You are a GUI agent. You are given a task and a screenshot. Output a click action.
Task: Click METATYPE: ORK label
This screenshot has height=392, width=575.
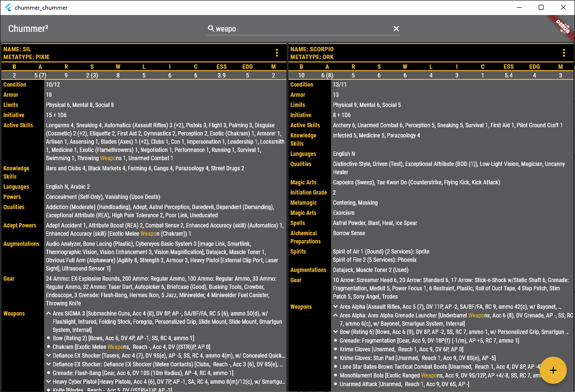(x=312, y=57)
